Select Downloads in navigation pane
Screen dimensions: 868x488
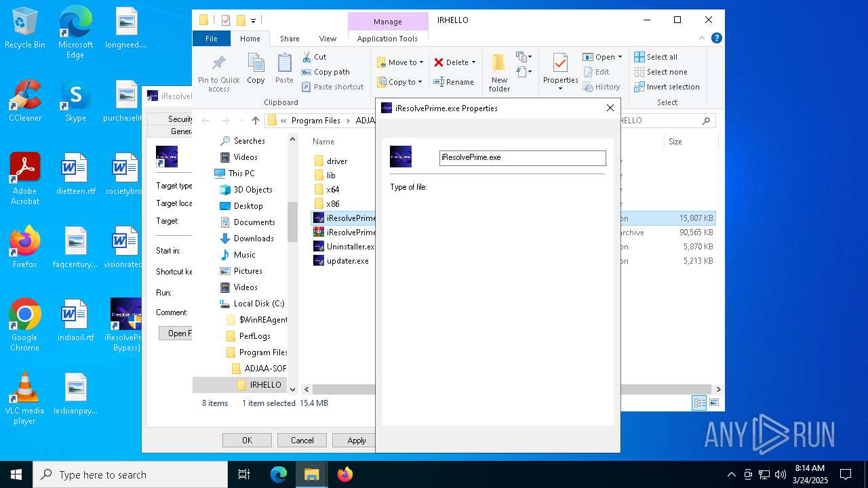pos(254,239)
